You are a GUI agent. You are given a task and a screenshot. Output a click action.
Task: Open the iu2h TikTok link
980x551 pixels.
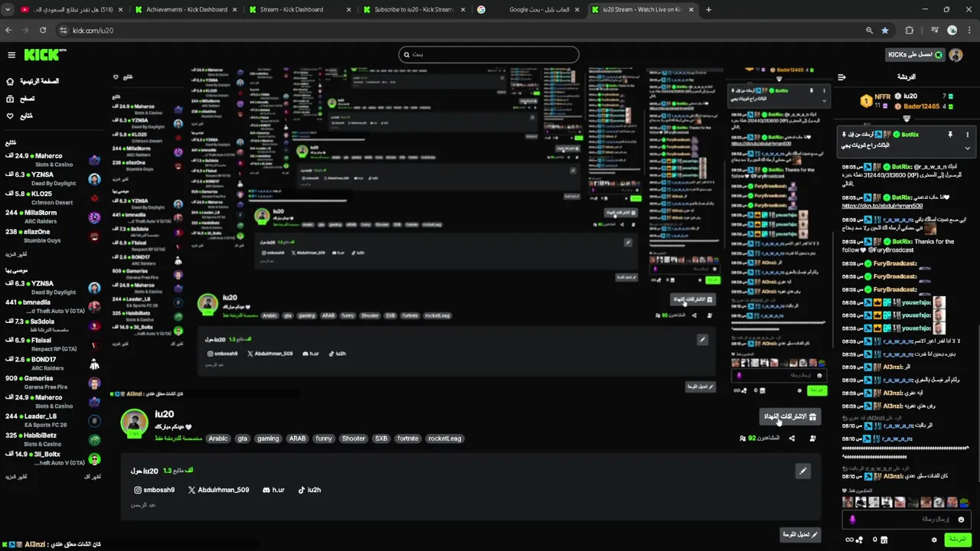click(x=309, y=490)
